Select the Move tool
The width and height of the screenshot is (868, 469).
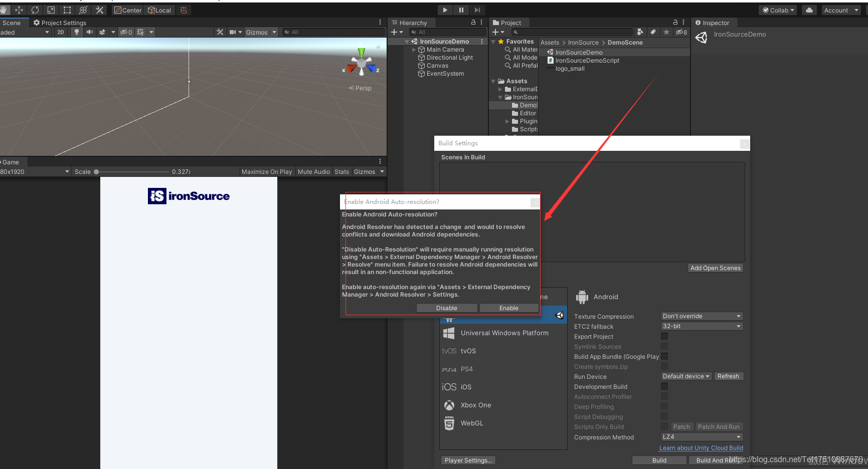(19, 10)
